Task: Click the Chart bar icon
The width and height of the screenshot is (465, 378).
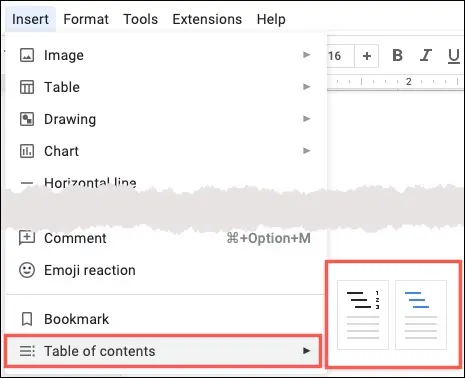Action: [27, 151]
